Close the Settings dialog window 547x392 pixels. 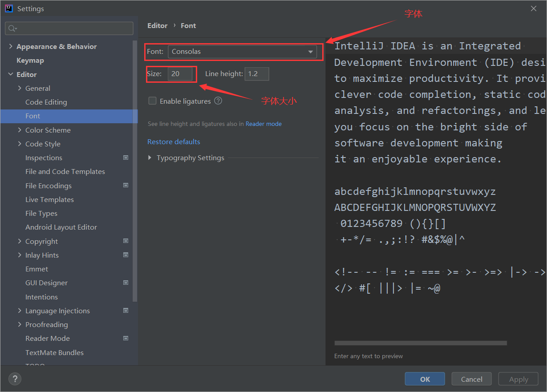tap(534, 8)
